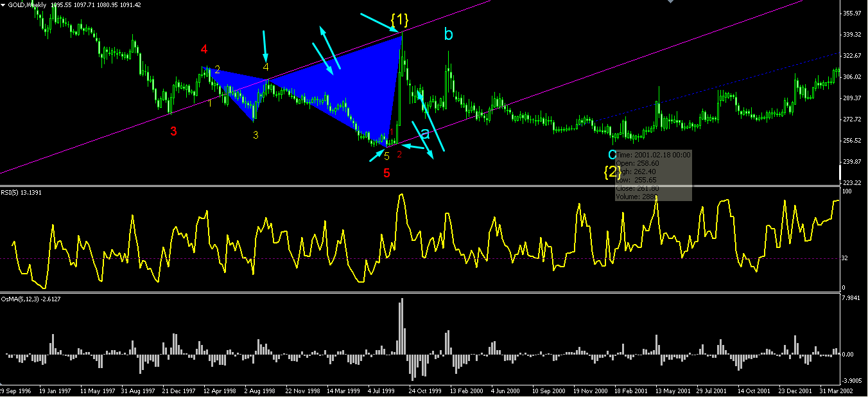Click the RSI scale value 100
Screen dimensions: 868x397
pyautogui.click(x=847, y=192)
